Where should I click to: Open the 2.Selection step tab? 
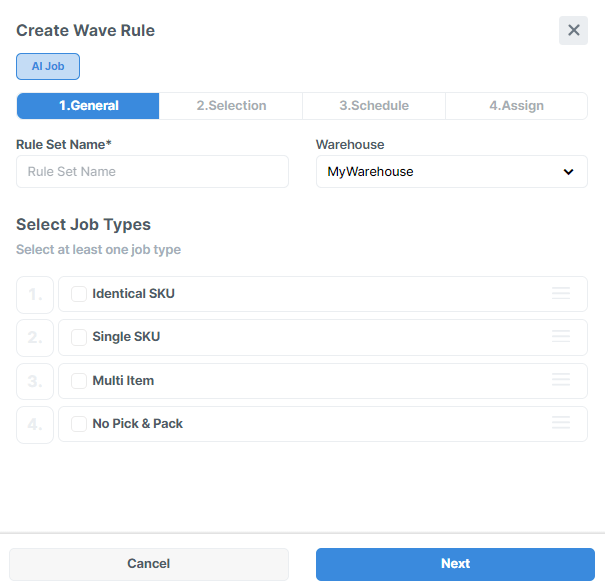click(231, 106)
